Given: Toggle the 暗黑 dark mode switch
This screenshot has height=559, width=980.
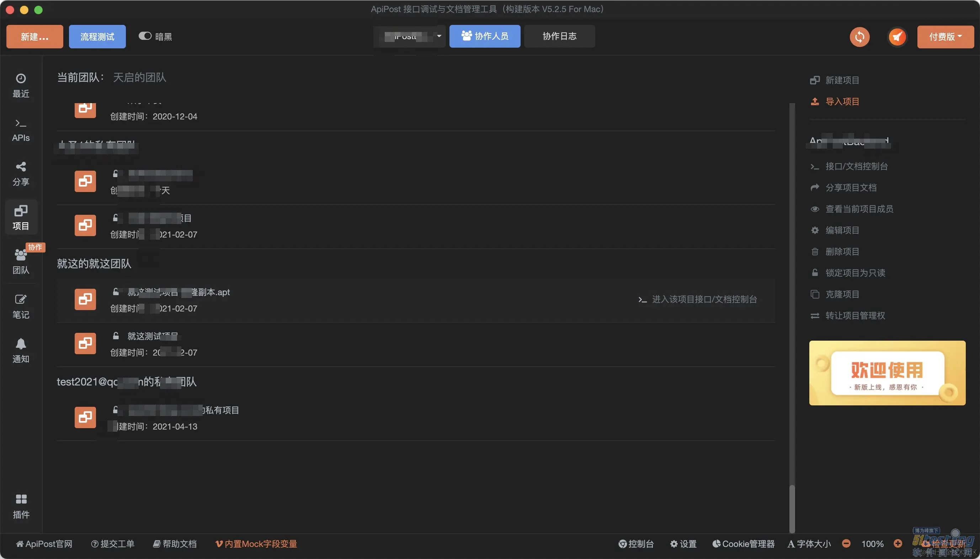Looking at the screenshot, I should (x=145, y=36).
